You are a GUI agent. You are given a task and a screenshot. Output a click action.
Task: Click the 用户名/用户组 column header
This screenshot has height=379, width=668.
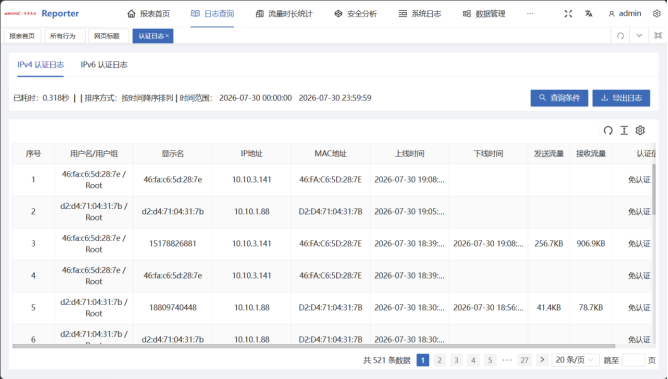pos(94,154)
